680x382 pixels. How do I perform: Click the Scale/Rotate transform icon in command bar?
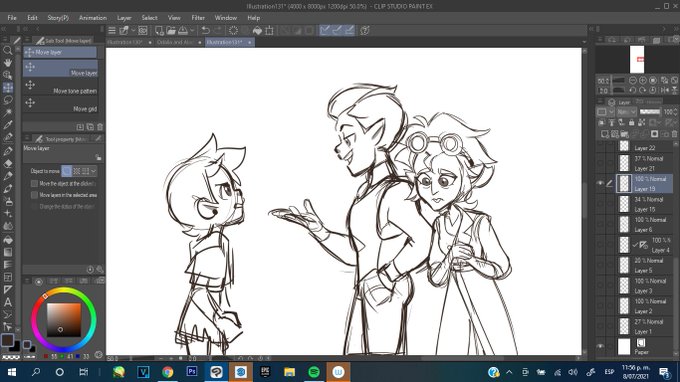269,30
